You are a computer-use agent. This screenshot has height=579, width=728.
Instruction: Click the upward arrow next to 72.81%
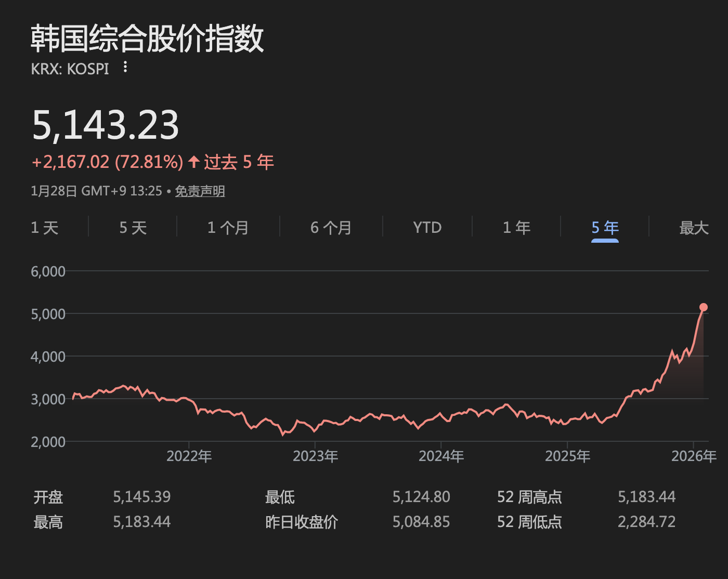coord(194,162)
